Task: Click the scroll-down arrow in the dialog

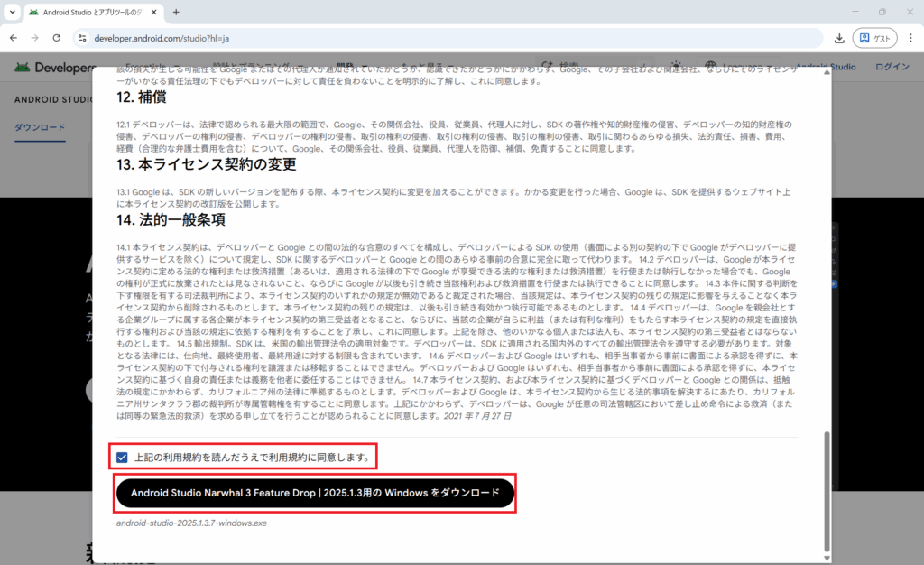Action: (x=827, y=558)
